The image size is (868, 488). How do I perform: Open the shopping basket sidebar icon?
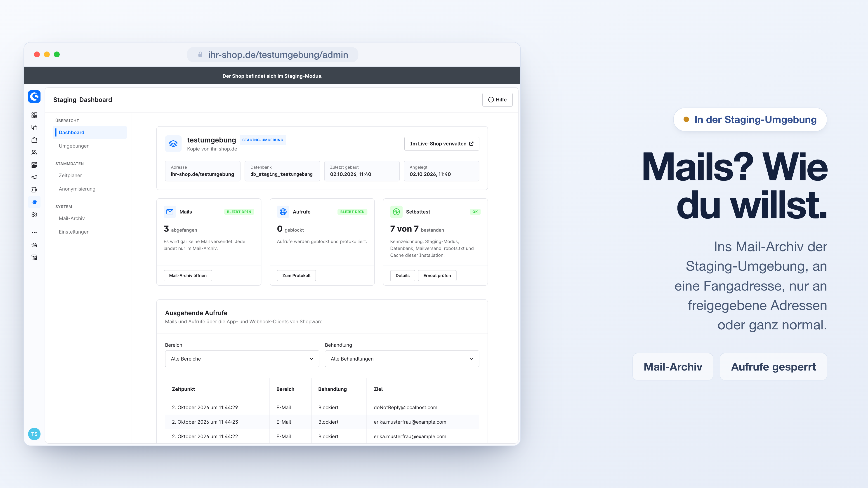(34, 245)
